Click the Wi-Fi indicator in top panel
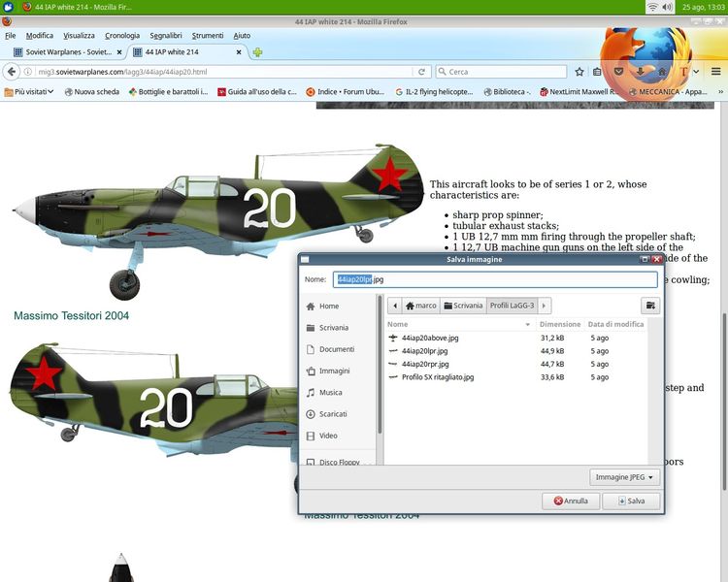 click(x=652, y=7)
